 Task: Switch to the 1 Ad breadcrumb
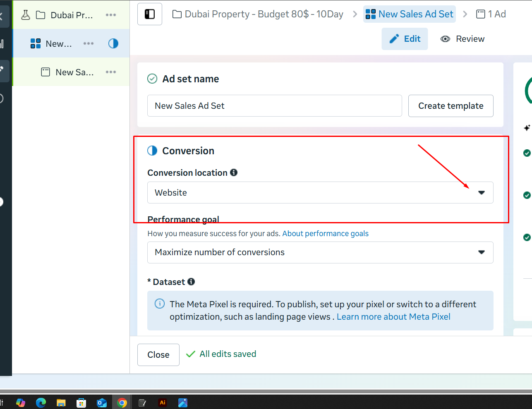point(491,14)
